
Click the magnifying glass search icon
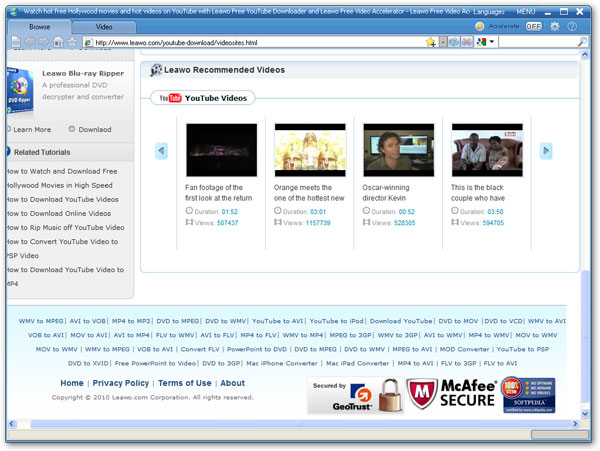582,42
